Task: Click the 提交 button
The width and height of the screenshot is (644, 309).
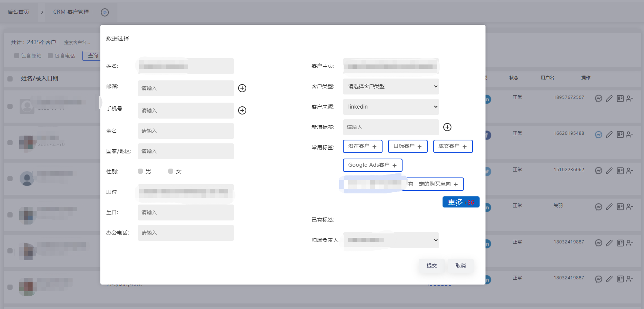Action: click(x=431, y=266)
